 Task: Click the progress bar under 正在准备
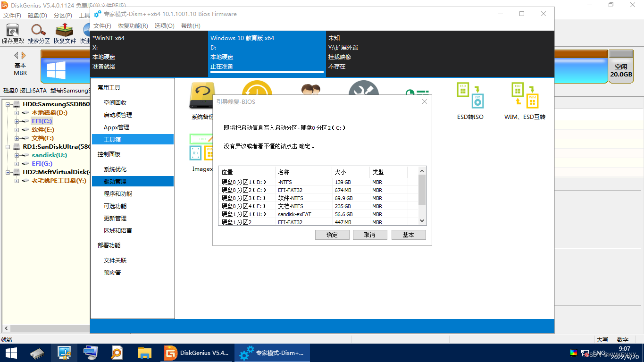[267, 73]
